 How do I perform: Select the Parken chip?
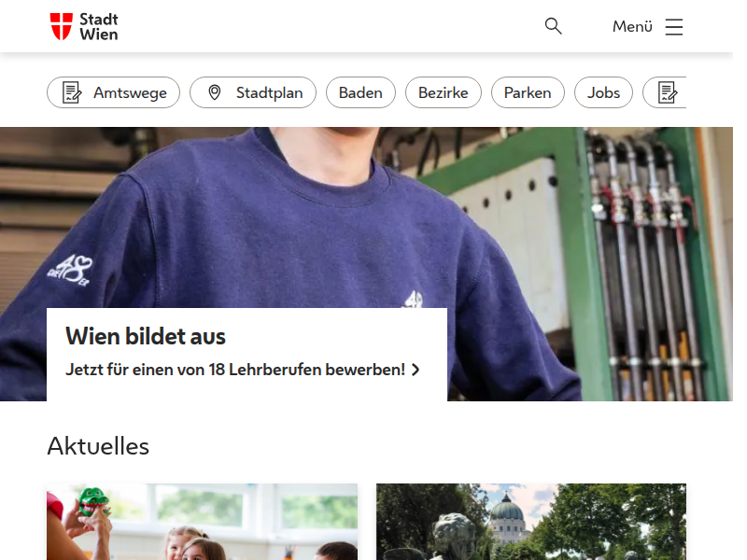[528, 92]
